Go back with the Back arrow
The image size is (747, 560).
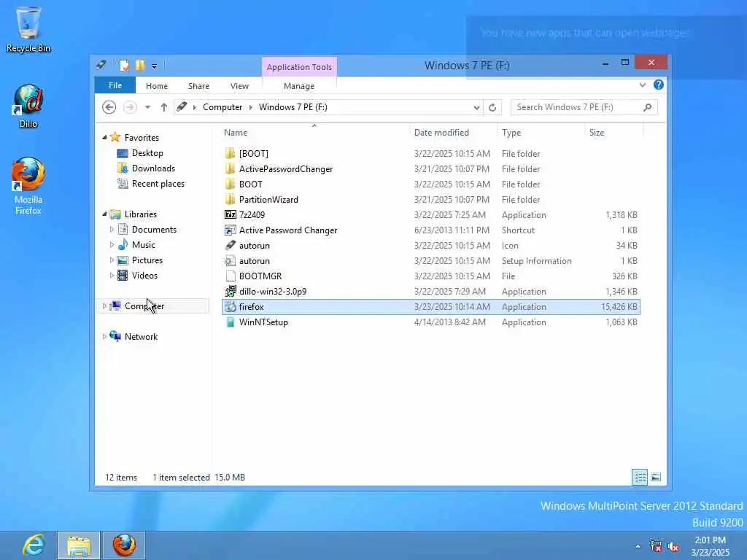[109, 107]
